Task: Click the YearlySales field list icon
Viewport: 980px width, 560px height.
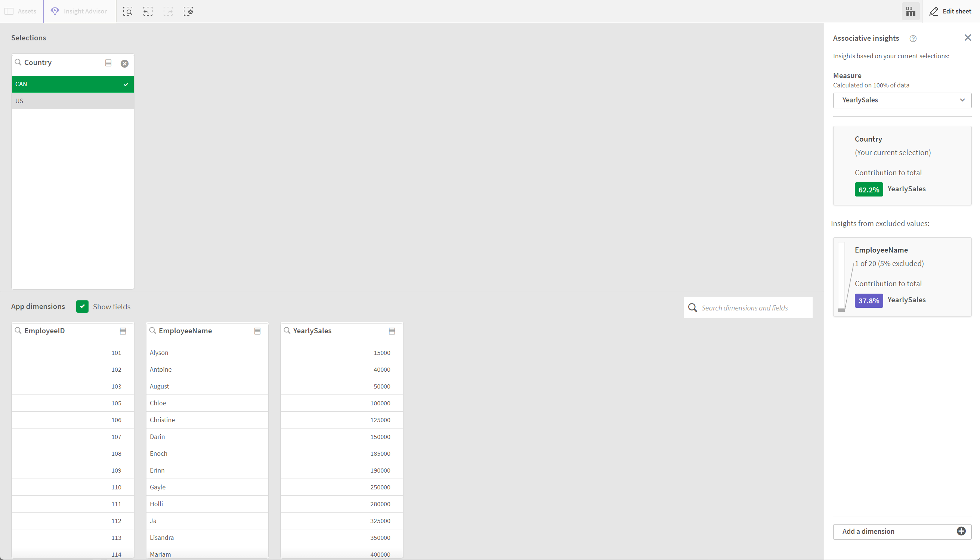Action: (392, 331)
